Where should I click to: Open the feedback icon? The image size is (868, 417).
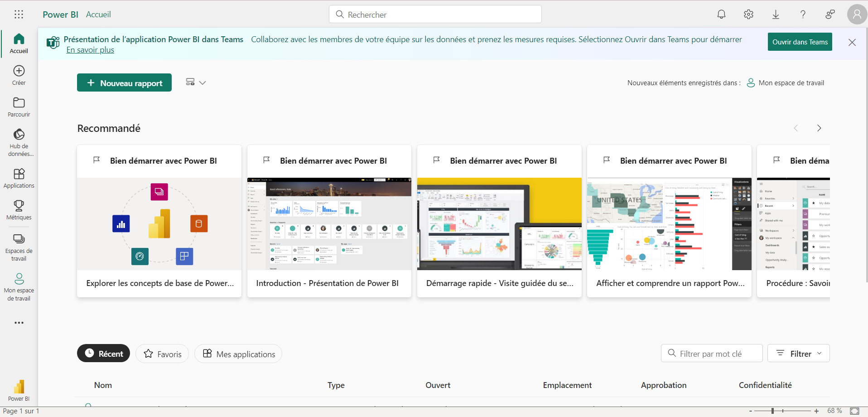(x=830, y=15)
